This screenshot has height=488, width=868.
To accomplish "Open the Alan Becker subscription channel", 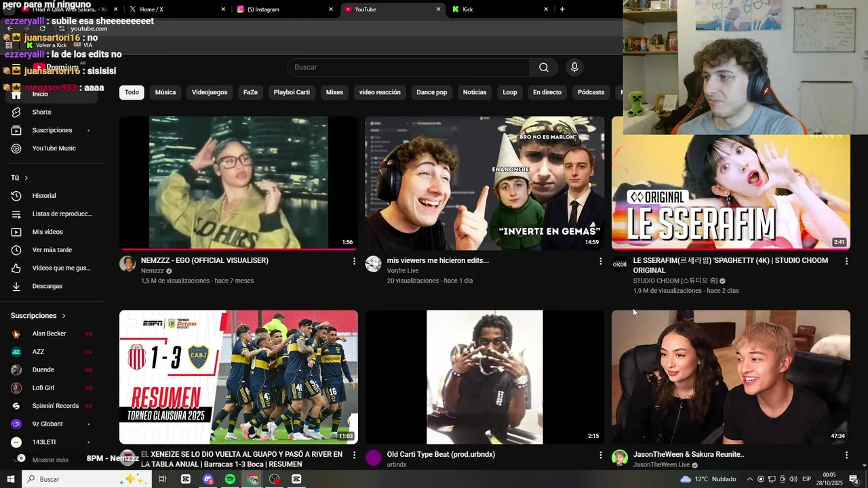I will click(x=52, y=333).
